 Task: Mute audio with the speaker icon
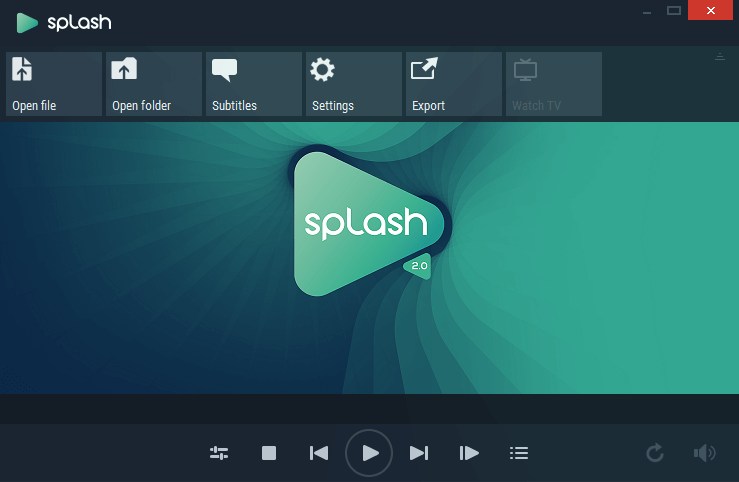click(704, 453)
